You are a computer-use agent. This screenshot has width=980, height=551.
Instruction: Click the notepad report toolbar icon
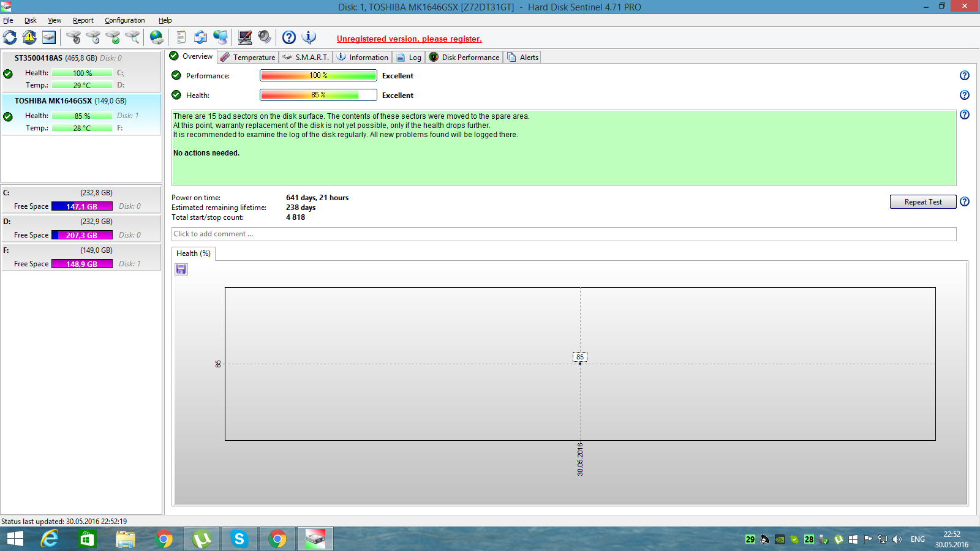(x=181, y=37)
